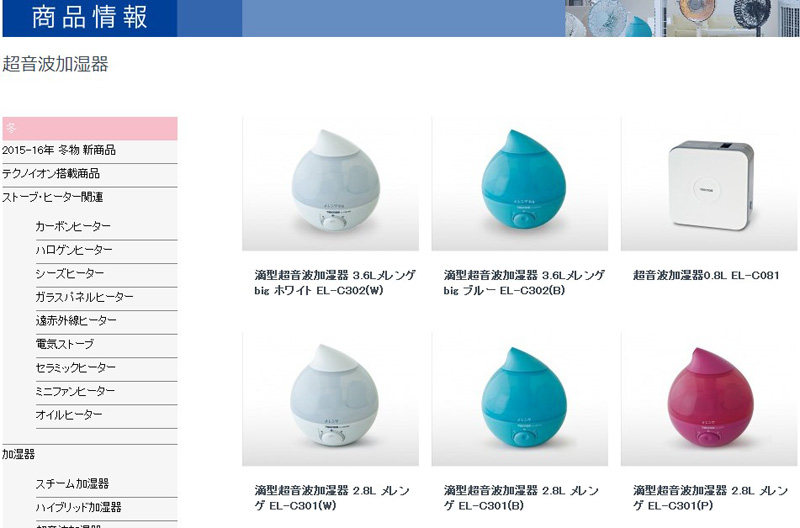This screenshot has height=528, width=800.
Task: Click the 商品情報 header banner
Action: [x=90, y=18]
